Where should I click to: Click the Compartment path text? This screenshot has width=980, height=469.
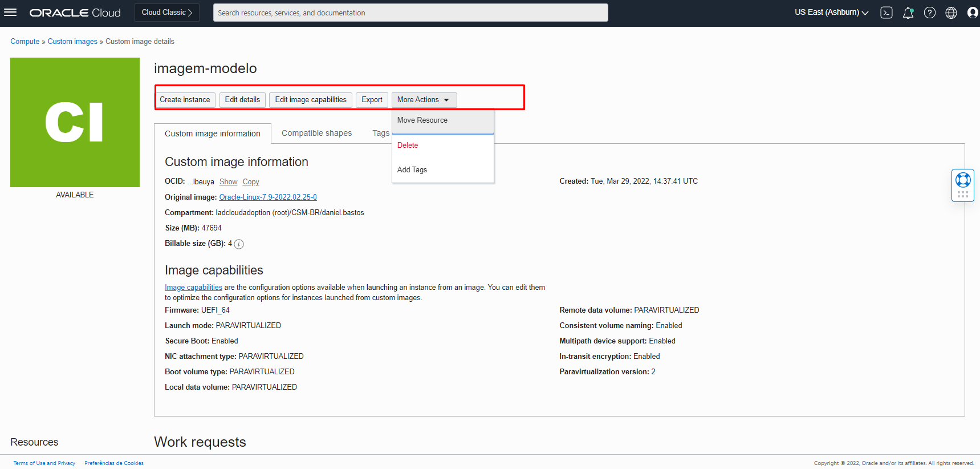coord(290,213)
